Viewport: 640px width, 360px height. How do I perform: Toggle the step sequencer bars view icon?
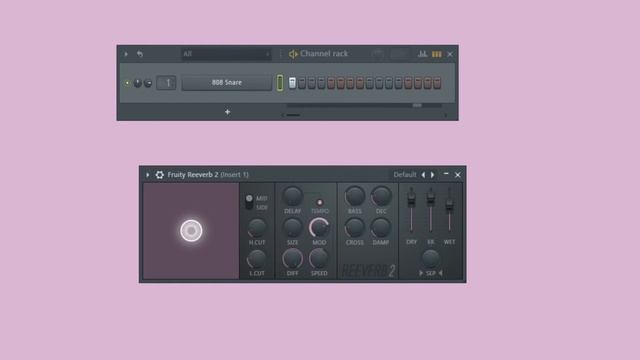pos(437,54)
